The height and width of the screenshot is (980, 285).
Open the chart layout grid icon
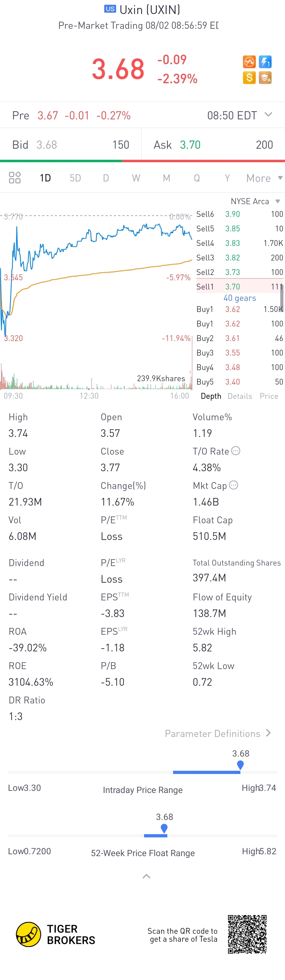pyautogui.click(x=15, y=178)
